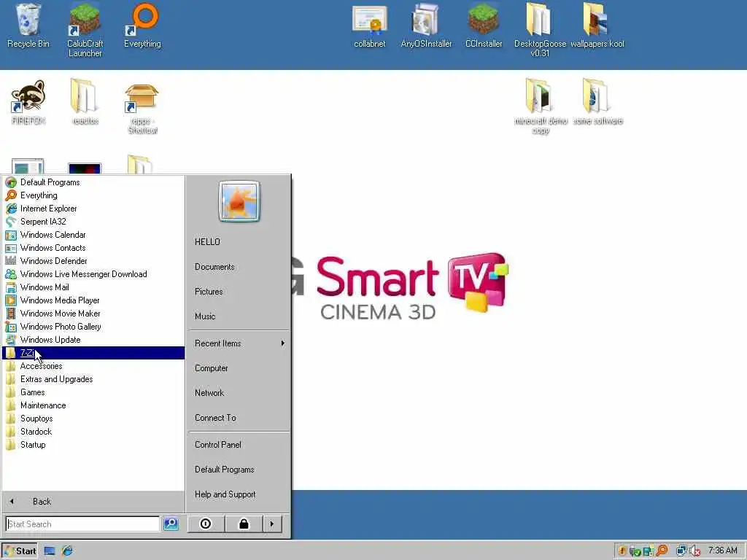Open some software folder
The image size is (747, 560).
[597, 102]
